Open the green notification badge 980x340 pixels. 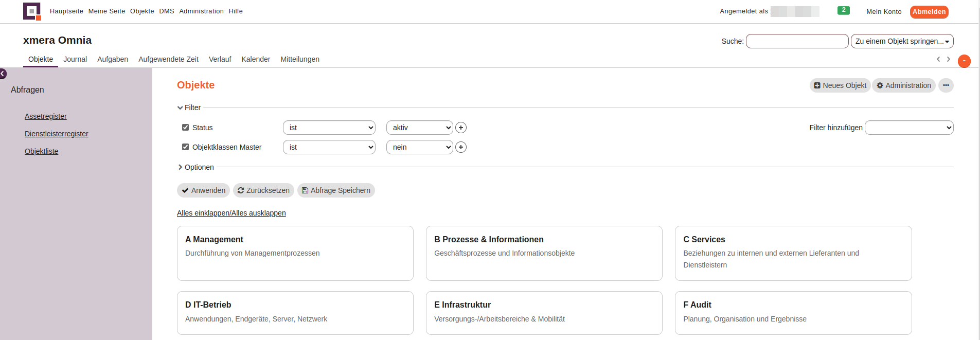point(843,10)
